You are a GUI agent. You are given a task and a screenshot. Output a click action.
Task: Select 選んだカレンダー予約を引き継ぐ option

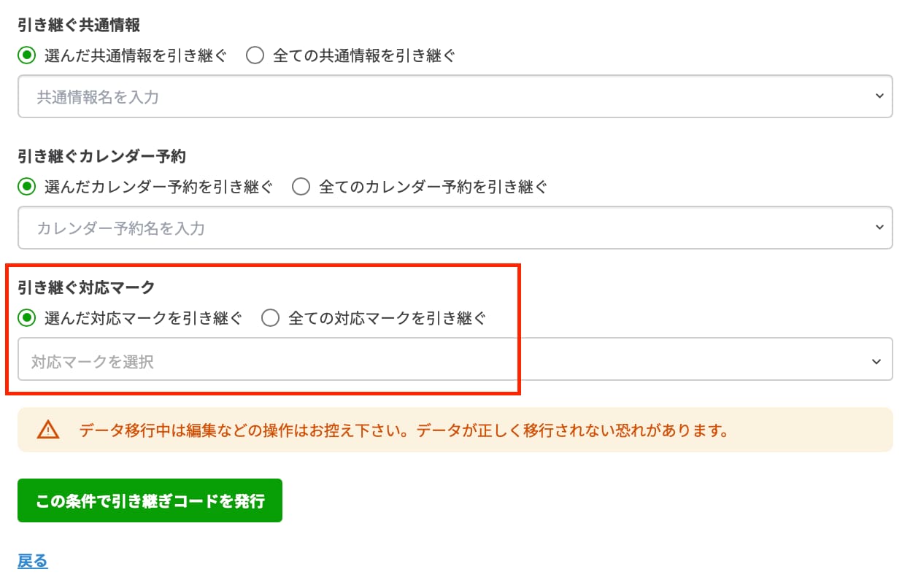point(26,187)
